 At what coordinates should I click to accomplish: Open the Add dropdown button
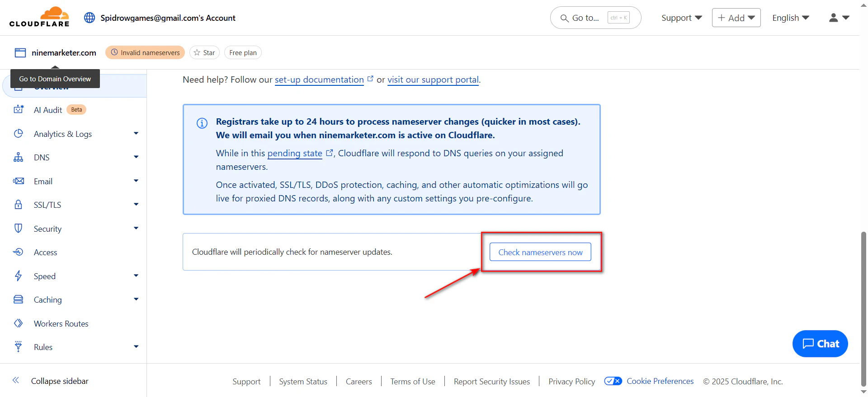point(736,18)
